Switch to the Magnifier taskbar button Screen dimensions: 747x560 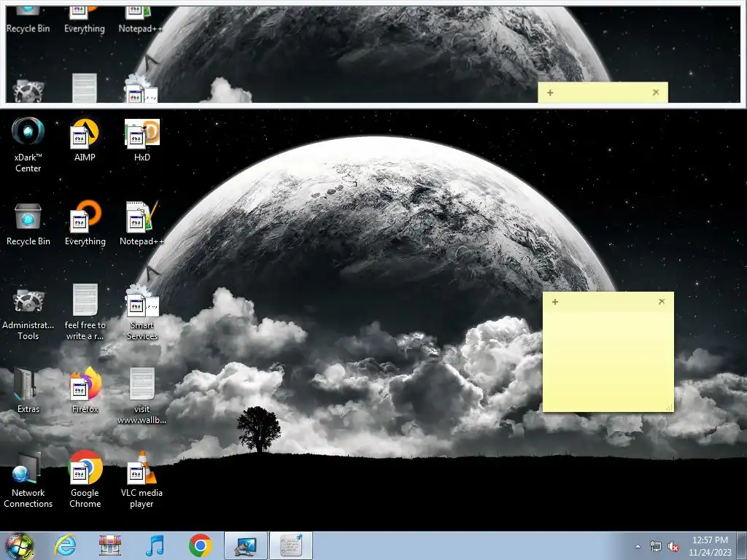coord(246,545)
